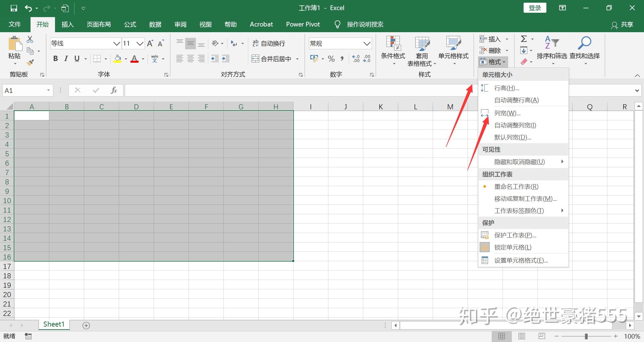The width and height of the screenshot is (644, 342).
Task: Increase font size with large A icon
Action: click(x=150, y=43)
